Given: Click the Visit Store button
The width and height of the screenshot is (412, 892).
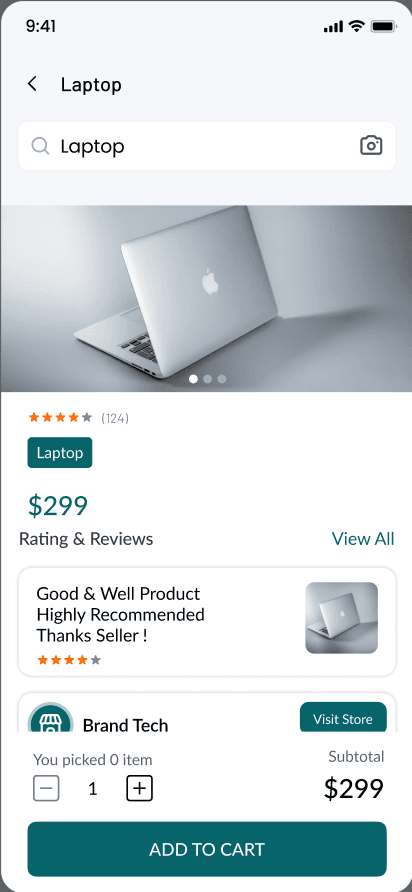Looking at the screenshot, I should point(343,718).
